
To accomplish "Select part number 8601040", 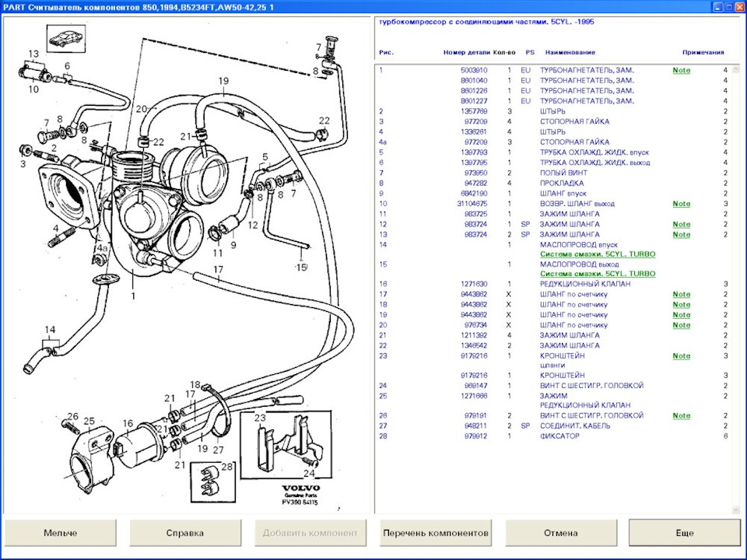I will 474,80.
